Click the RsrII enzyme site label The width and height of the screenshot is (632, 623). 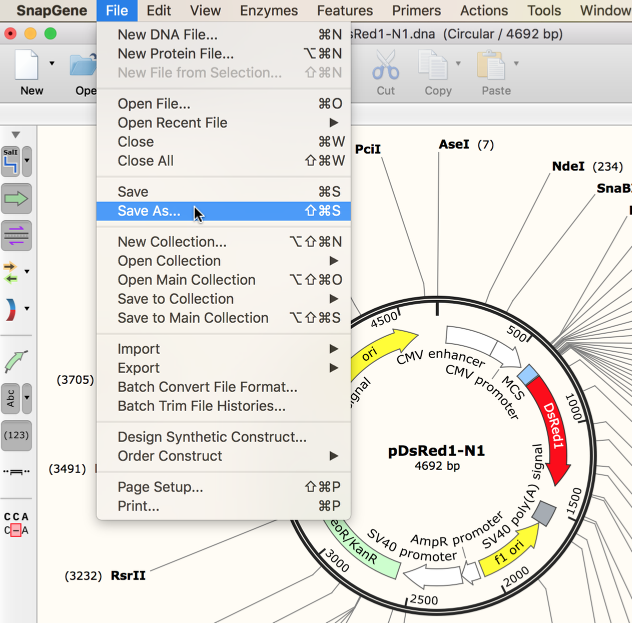click(x=128, y=575)
